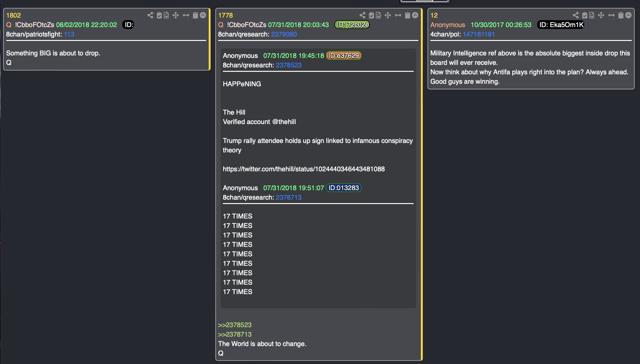Click timestamp 07/31/2018 19:51:07
Screen dimensions: 640x364
[x=294, y=188]
